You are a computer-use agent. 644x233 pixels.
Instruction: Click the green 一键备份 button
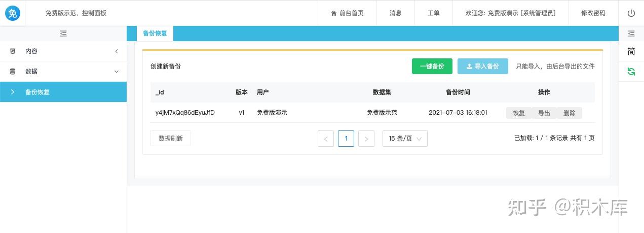pyautogui.click(x=432, y=66)
